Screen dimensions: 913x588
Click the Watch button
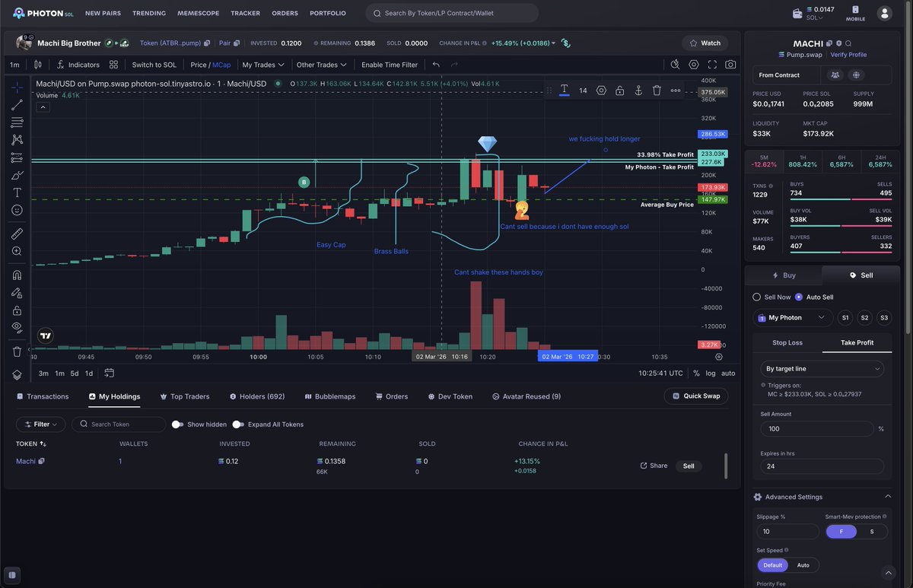705,43
